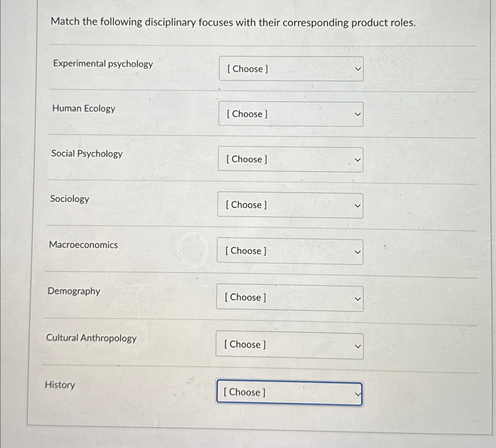Click the Social Psychology label
Viewport: 496px width, 448px height.
pyautogui.click(x=87, y=154)
